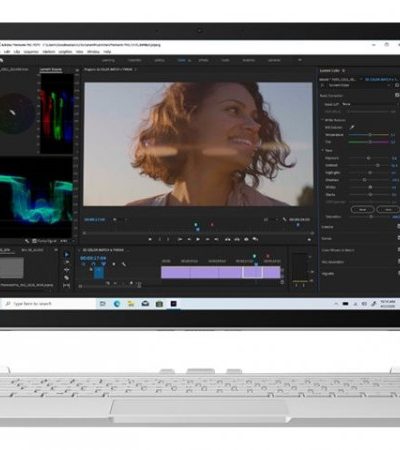
Task: Click the Go to Out button
Action: tap(216, 239)
